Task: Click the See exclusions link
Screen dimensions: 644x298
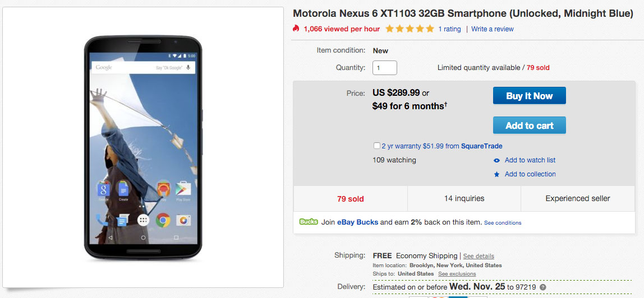Action: (457, 274)
